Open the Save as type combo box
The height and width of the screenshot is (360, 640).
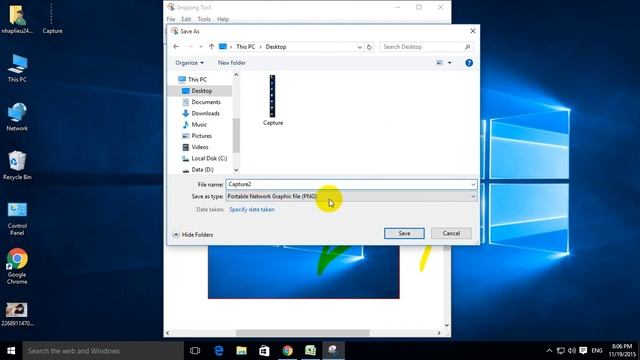click(351, 196)
